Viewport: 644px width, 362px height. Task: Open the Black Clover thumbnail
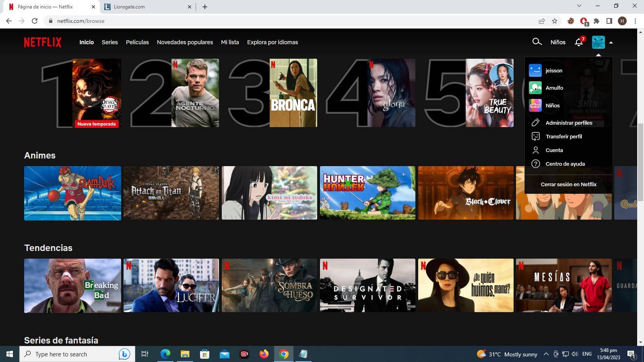tap(466, 193)
